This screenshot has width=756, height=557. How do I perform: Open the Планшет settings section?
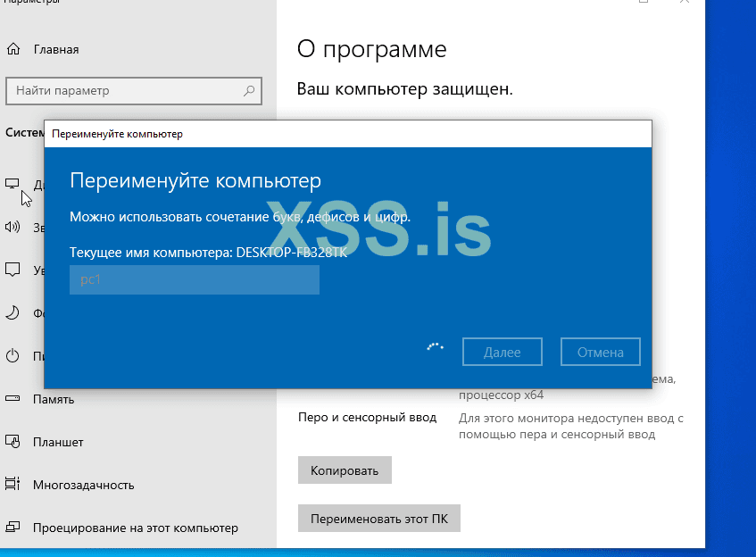click(58, 442)
